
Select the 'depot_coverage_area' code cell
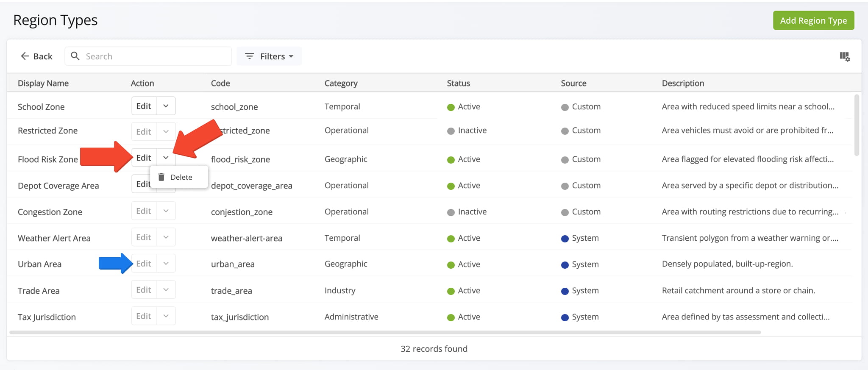pyautogui.click(x=252, y=186)
